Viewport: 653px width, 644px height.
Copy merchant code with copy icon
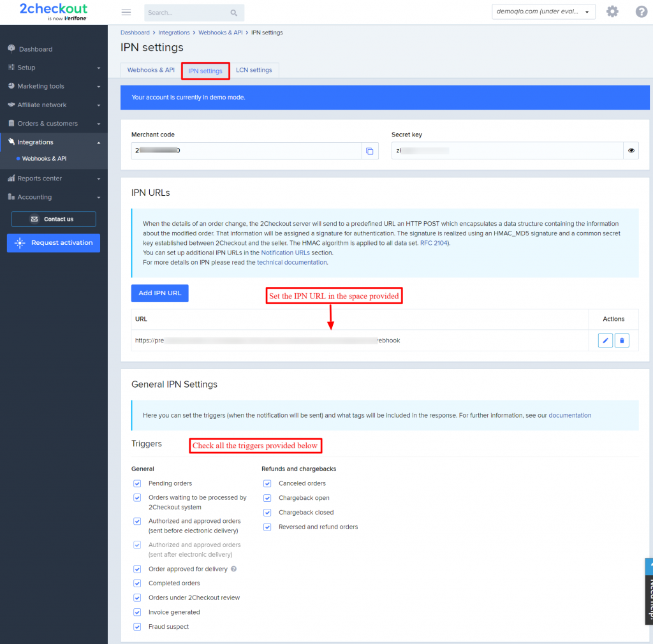click(369, 151)
